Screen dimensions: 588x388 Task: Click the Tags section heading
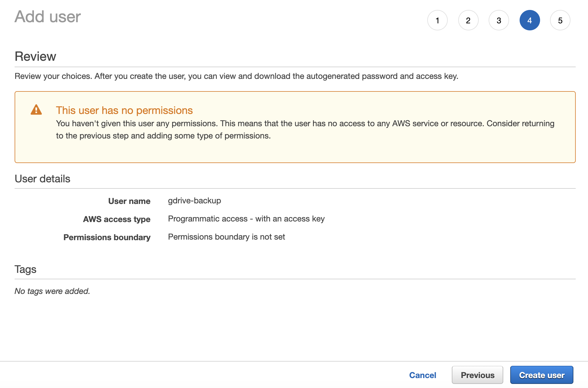[25, 269]
